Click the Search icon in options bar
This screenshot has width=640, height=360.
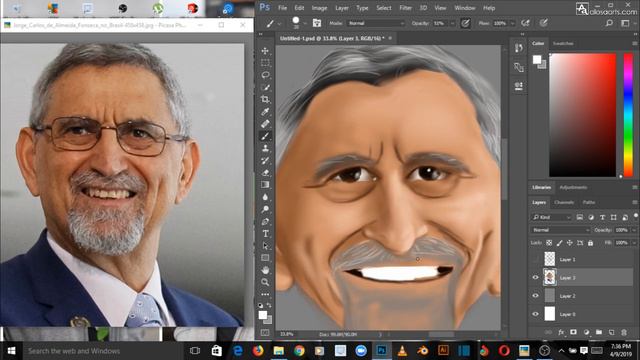point(609,23)
